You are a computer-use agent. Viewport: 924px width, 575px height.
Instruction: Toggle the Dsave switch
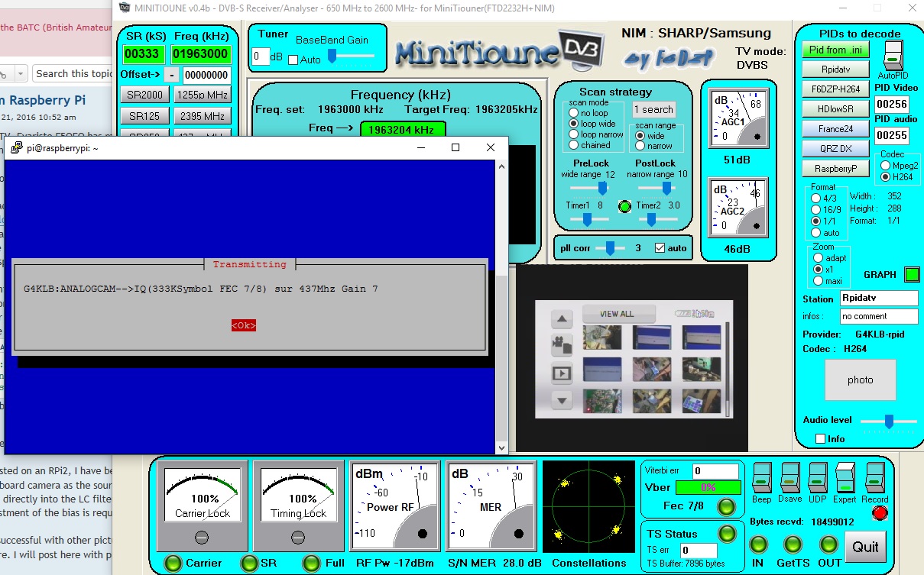790,478
